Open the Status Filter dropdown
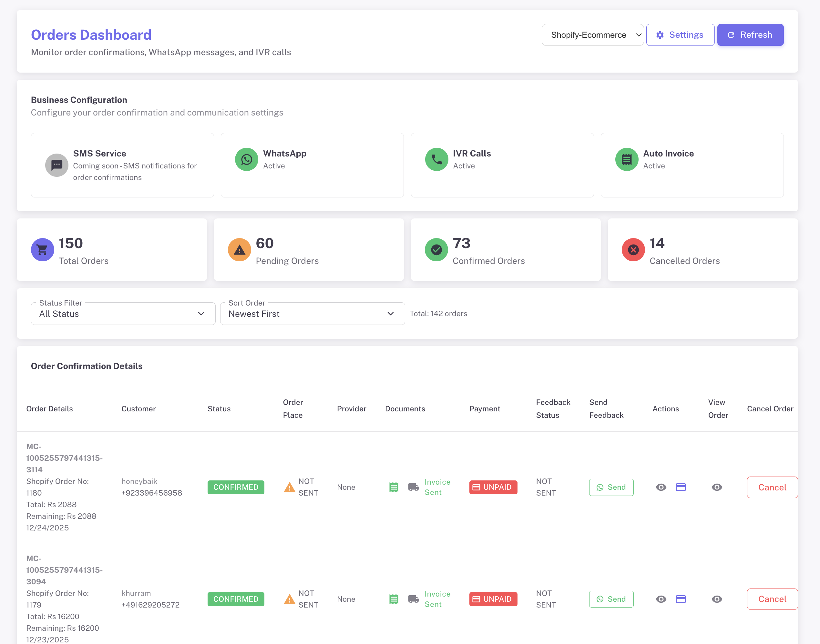 click(123, 314)
